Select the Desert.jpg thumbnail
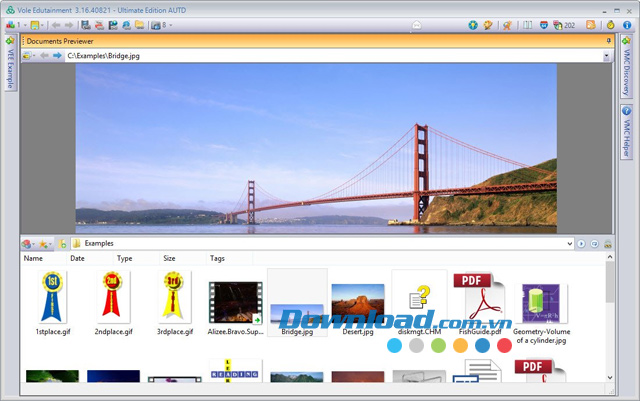This screenshot has width=640, height=401. click(x=358, y=303)
